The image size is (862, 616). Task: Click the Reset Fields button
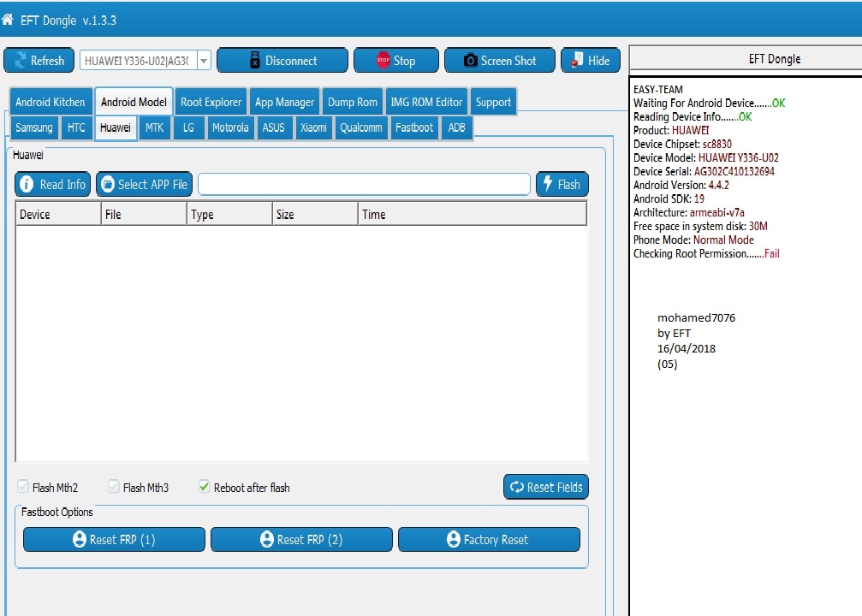[546, 487]
